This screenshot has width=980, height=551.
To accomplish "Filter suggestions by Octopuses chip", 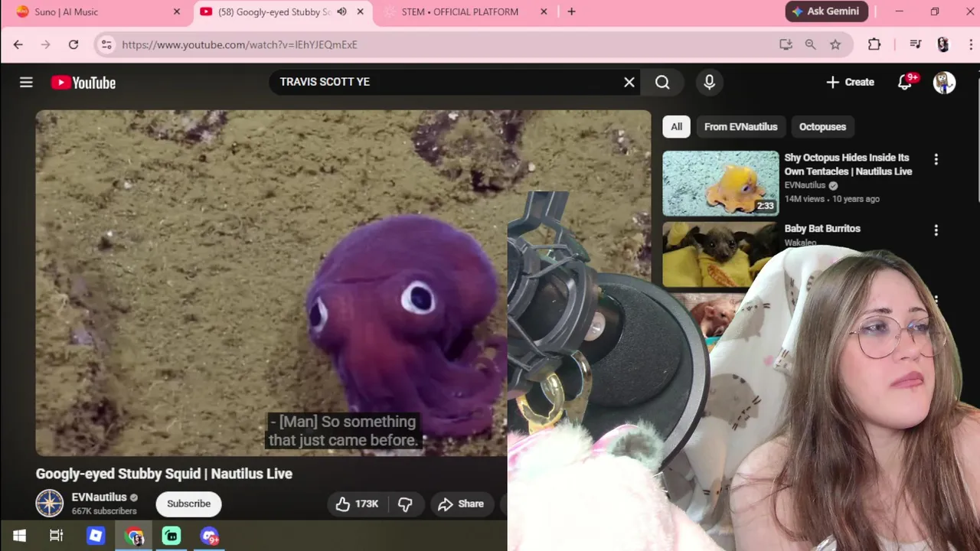I will tap(822, 126).
